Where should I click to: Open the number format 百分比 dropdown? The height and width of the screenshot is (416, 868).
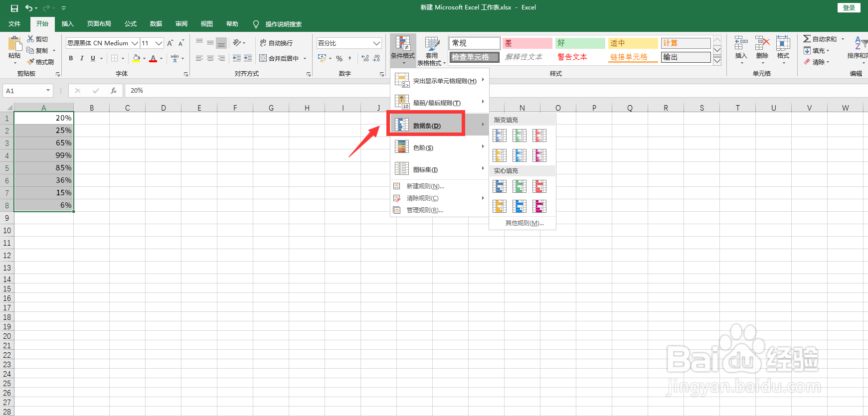[376, 43]
